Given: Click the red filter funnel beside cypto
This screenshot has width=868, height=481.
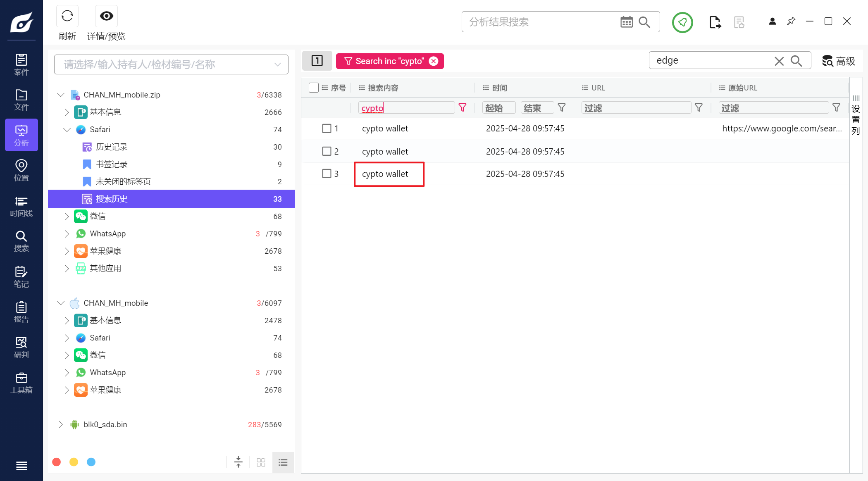Looking at the screenshot, I should pyautogui.click(x=463, y=108).
